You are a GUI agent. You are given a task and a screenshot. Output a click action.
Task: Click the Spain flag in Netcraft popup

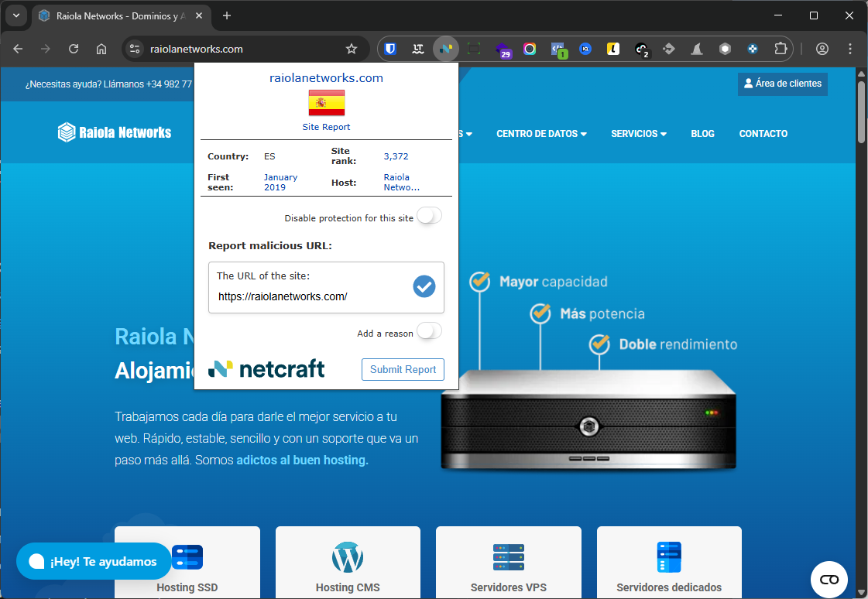(x=327, y=103)
